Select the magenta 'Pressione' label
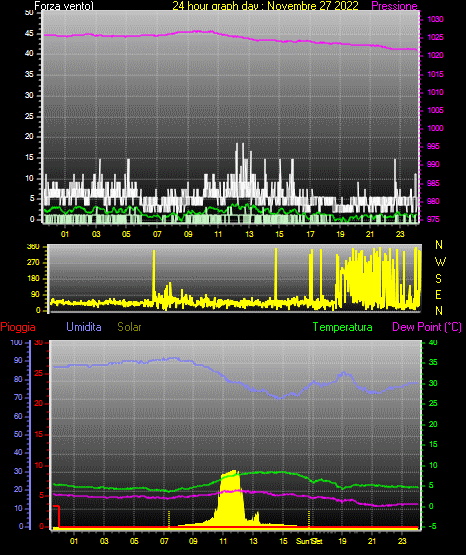This screenshot has height=555, width=466. coord(394,6)
